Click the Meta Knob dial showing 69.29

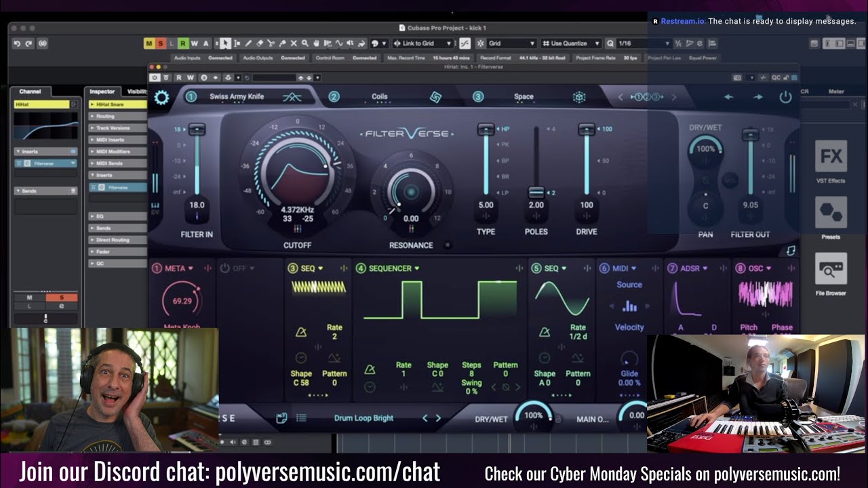click(x=182, y=302)
